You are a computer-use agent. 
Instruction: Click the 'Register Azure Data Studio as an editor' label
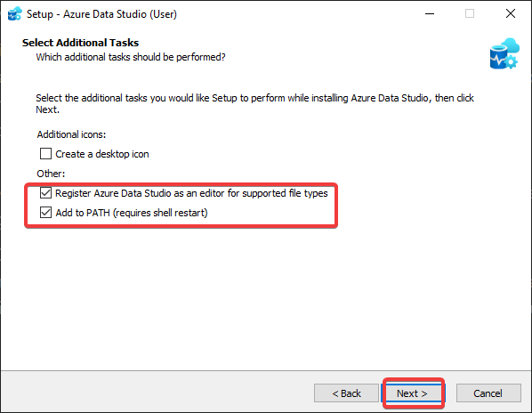(191, 193)
